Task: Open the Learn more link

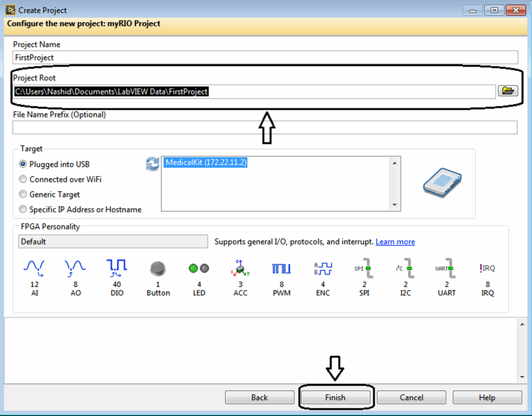Action: coord(395,241)
